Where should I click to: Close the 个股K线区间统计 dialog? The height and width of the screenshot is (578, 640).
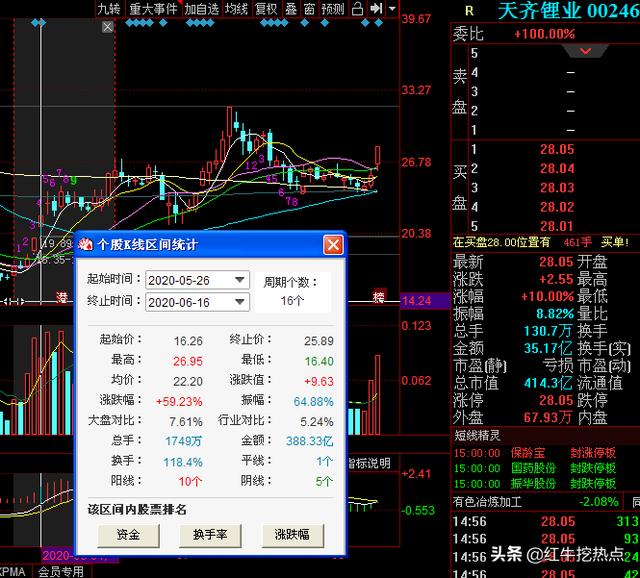click(333, 245)
